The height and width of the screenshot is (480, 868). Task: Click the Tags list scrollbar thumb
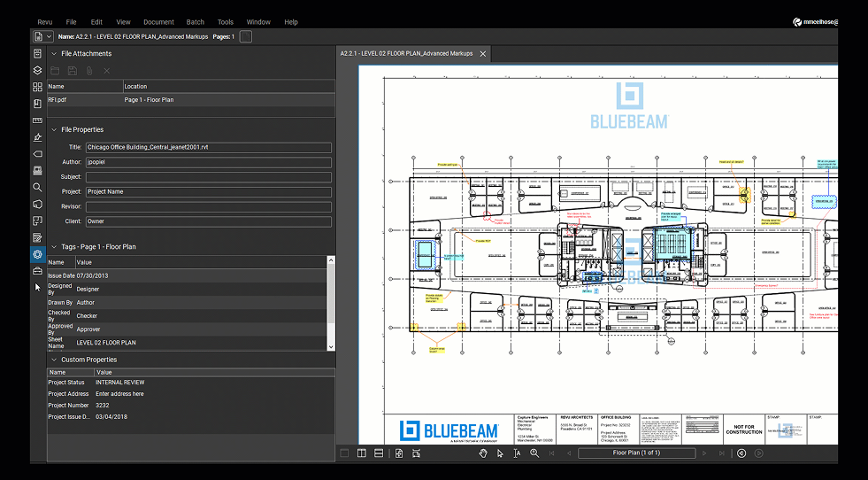[x=331, y=294]
